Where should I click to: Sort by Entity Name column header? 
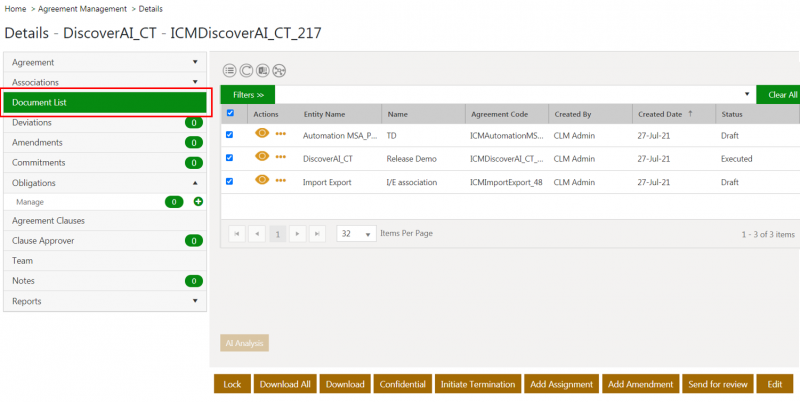324,114
